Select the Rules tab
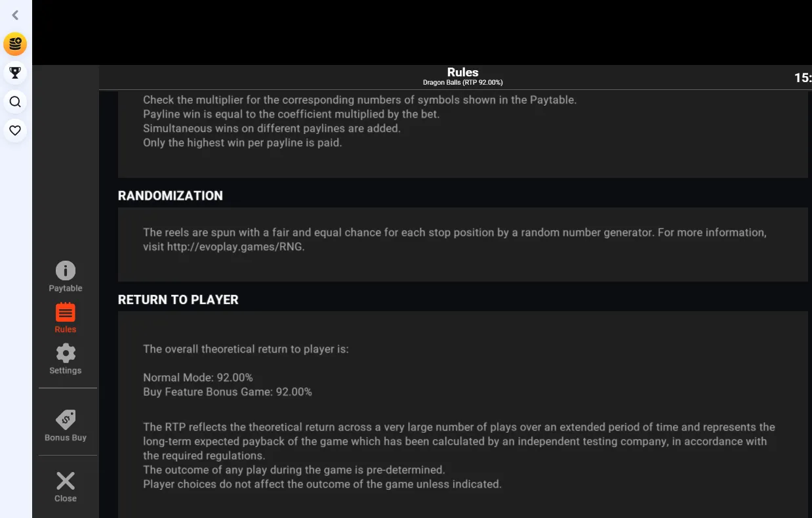This screenshot has height=518, width=812. [x=66, y=318]
